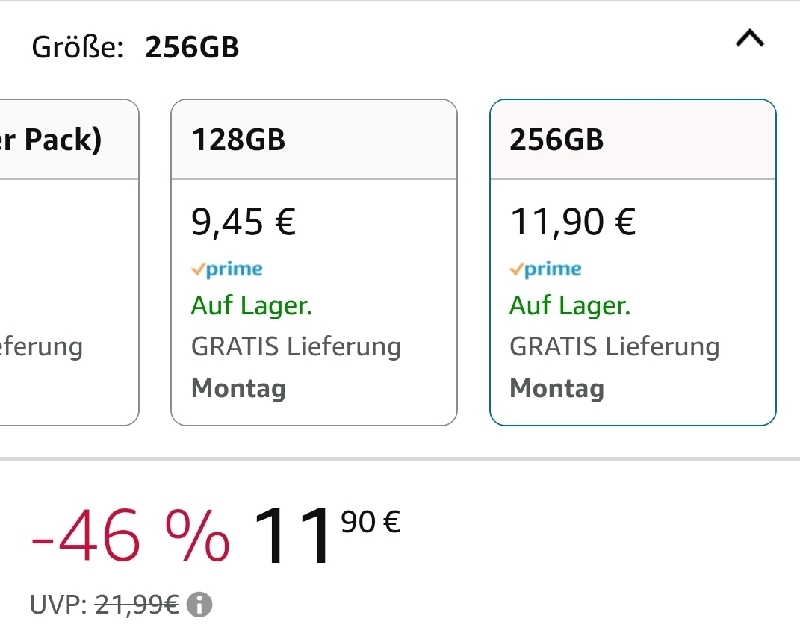Click the prime logo in the 256GB card
This screenshot has width=800, height=639.
click(x=545, y=269)
